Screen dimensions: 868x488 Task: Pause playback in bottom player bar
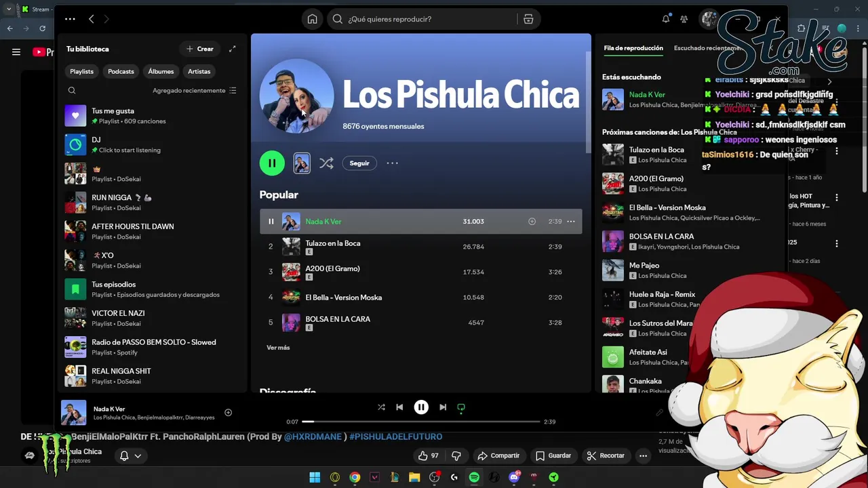tap(421, 407)
